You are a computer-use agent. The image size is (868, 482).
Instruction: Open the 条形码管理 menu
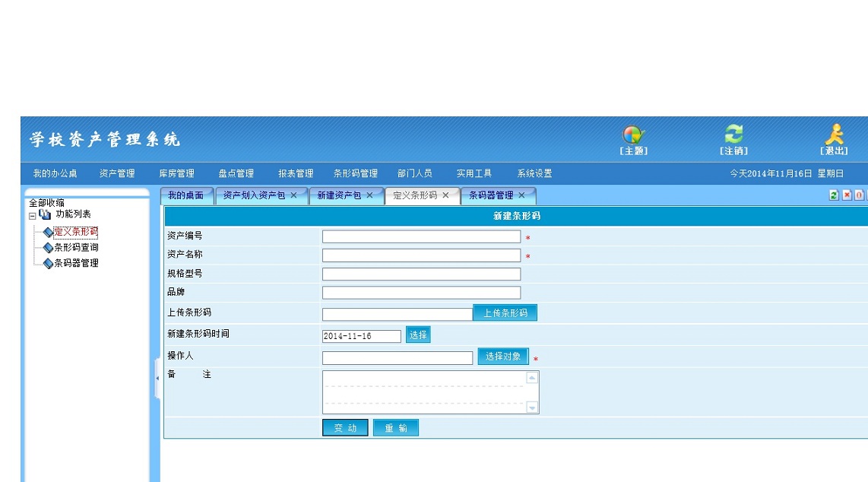tap(355, 173)
